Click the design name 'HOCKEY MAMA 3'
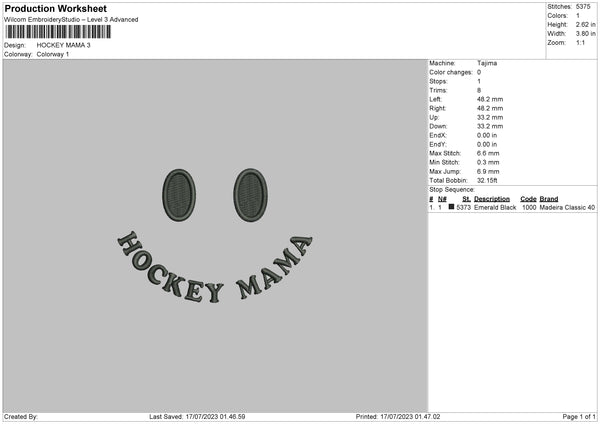 64,45
